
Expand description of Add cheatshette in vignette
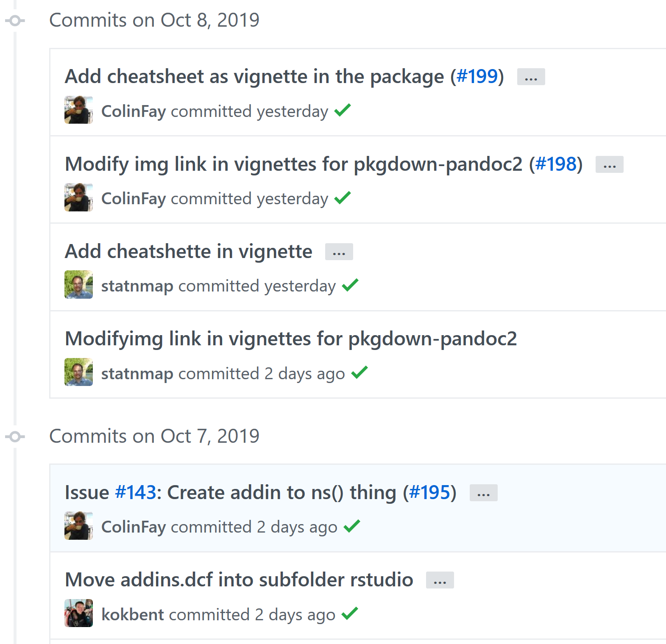point(339,252)
